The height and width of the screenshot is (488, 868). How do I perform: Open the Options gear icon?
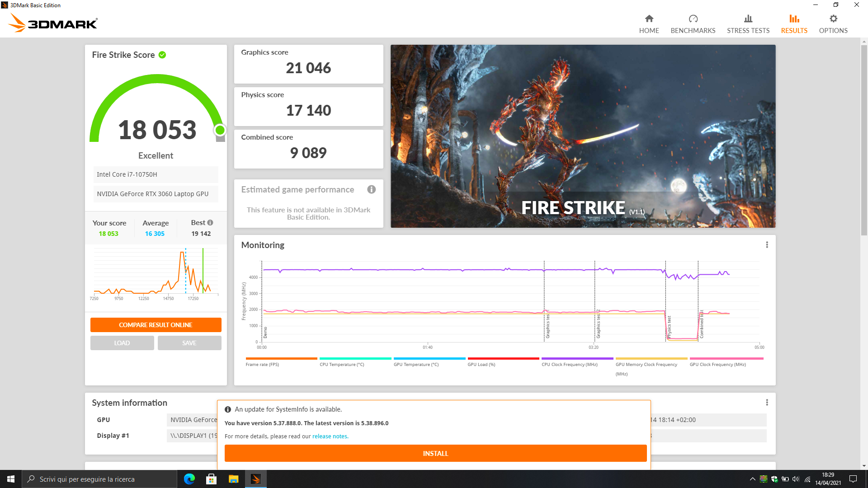point(833,19)
